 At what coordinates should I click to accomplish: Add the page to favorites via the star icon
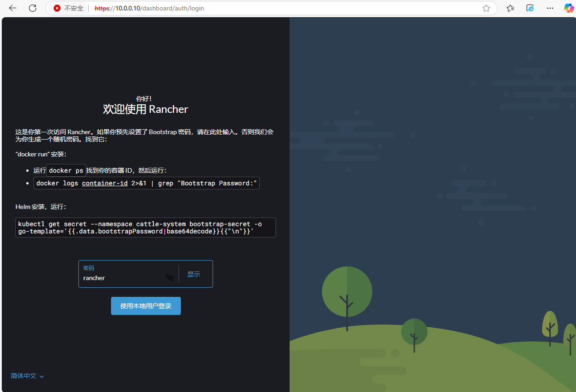[x=486, y=8]
